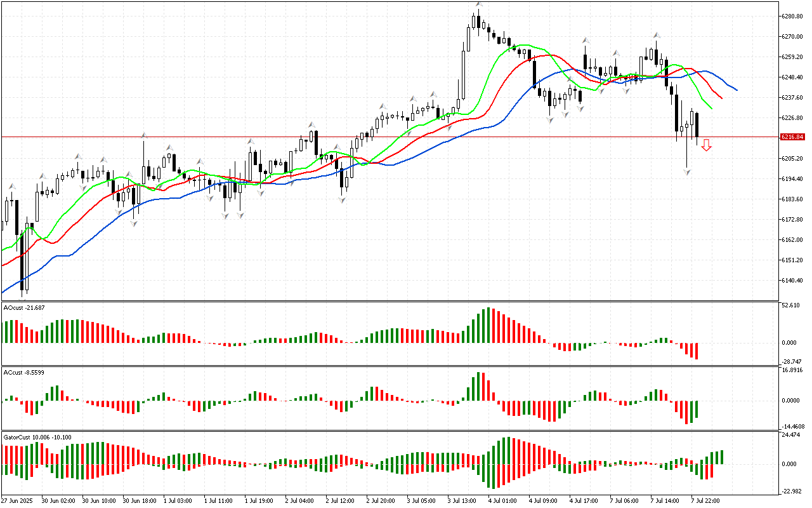Screen dimensions: 812x508
Task: Click the 27 Jun 2025 date label
Action: (18, 501)
